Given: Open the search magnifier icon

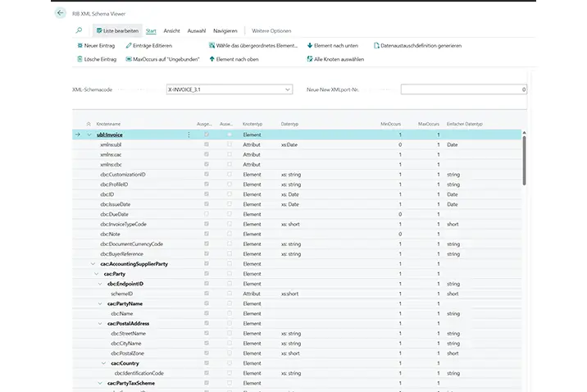Looking at the screenshot, I should click(x=79, y=30).
